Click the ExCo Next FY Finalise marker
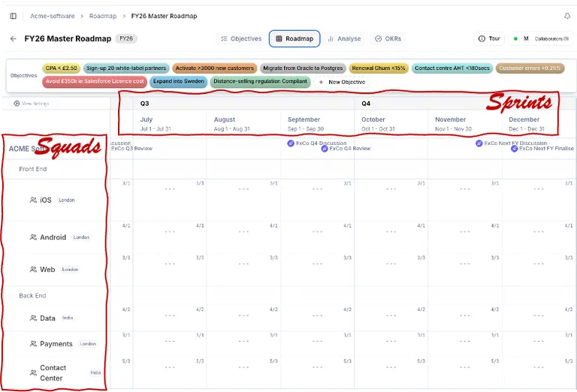 (x=515, y=149)
